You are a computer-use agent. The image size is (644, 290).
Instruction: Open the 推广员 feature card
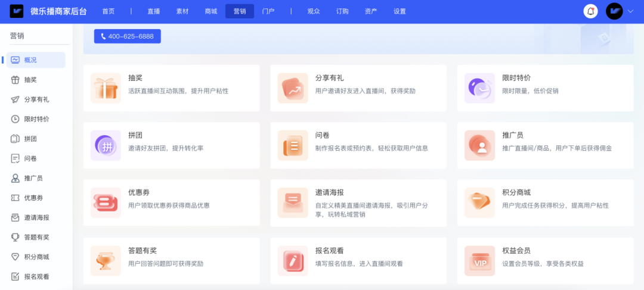coord(545,145)
